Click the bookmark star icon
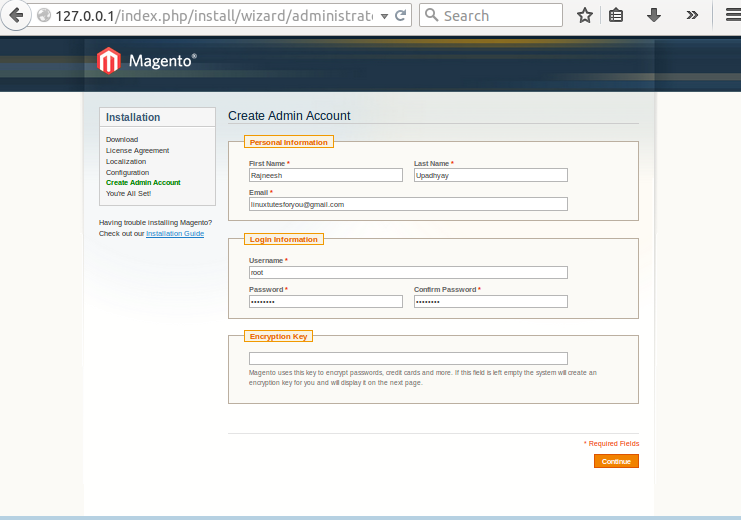The width and height of the screenshot is (741, 520). pos(585,16)
